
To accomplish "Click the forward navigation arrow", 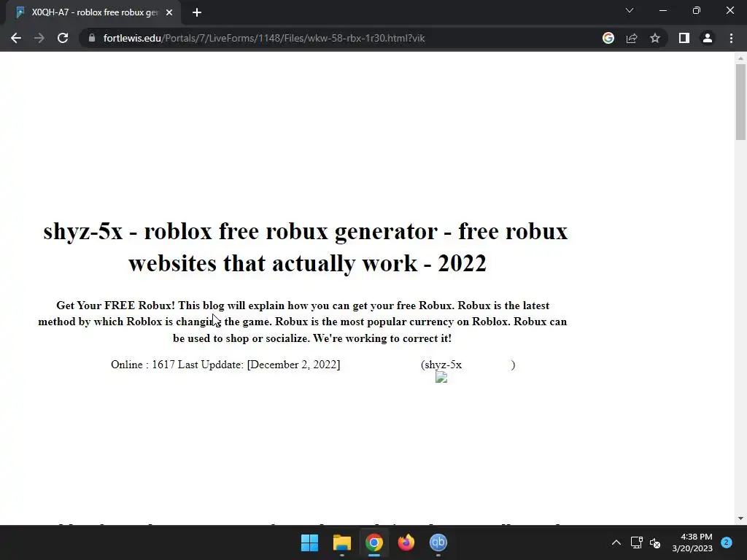I will click(39, 38).
